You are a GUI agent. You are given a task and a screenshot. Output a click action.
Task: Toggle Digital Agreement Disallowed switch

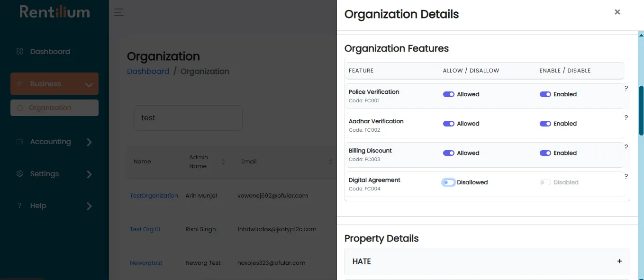[x=449, y=182]
